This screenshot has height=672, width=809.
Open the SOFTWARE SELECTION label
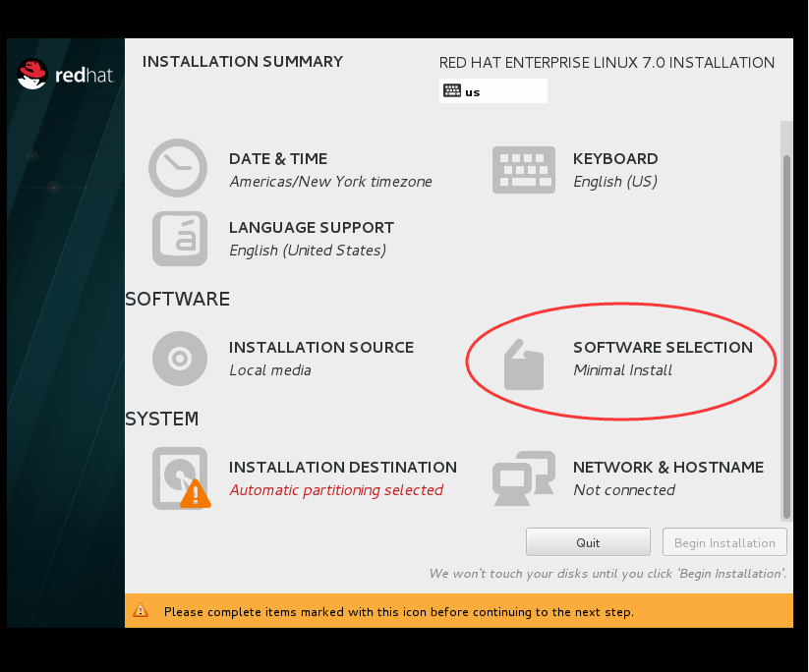(663, 348)
